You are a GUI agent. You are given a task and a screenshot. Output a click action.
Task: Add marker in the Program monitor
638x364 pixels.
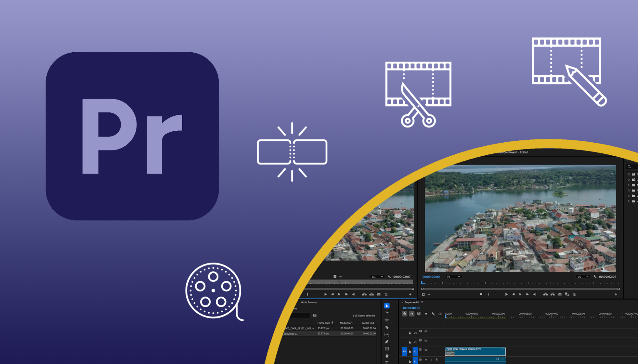click(x=481, y=294)
